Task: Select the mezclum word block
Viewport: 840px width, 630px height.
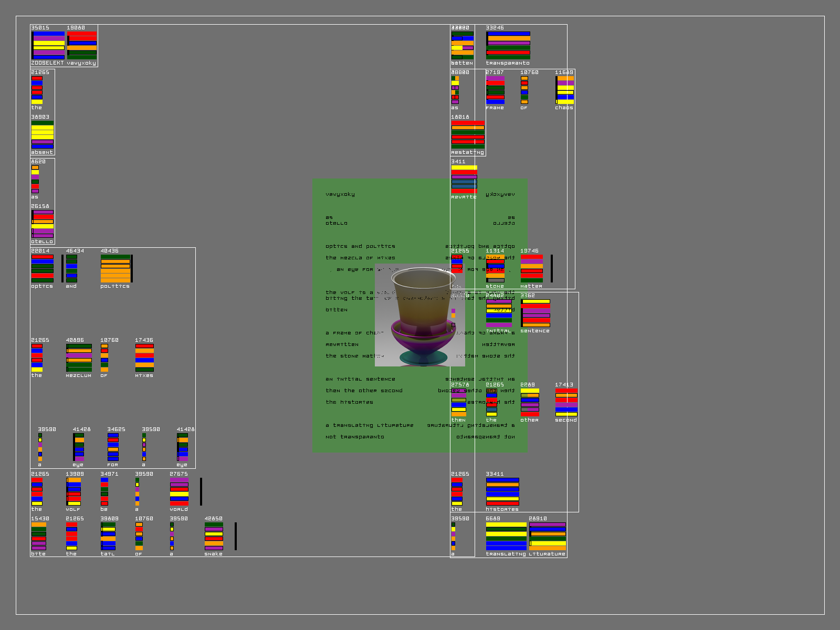Action: [79, 358]
